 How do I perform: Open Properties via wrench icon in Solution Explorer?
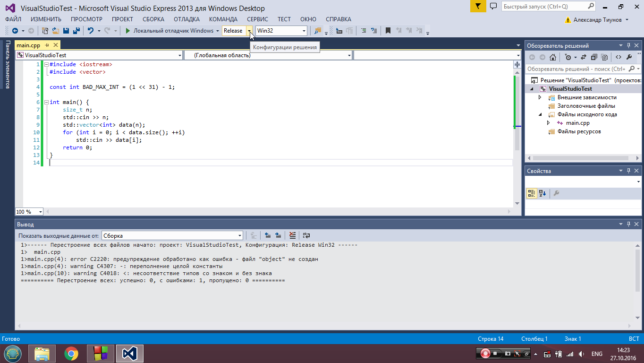point(629,57)
